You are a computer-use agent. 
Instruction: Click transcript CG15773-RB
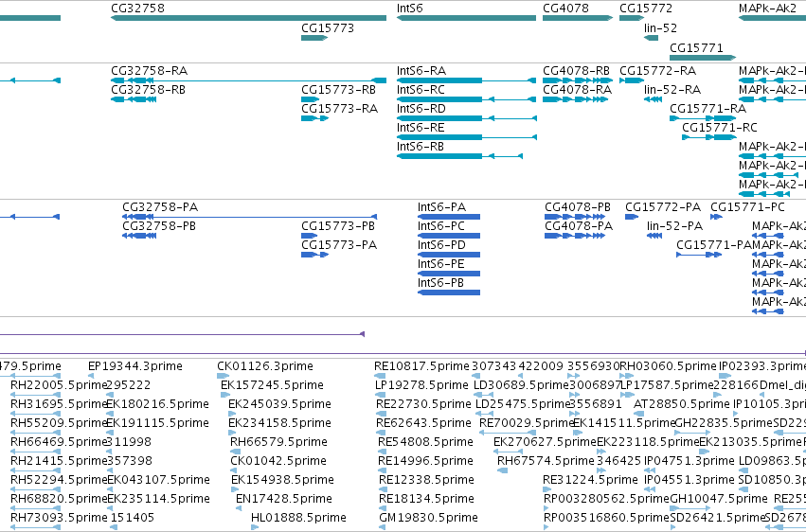(310, 99)
